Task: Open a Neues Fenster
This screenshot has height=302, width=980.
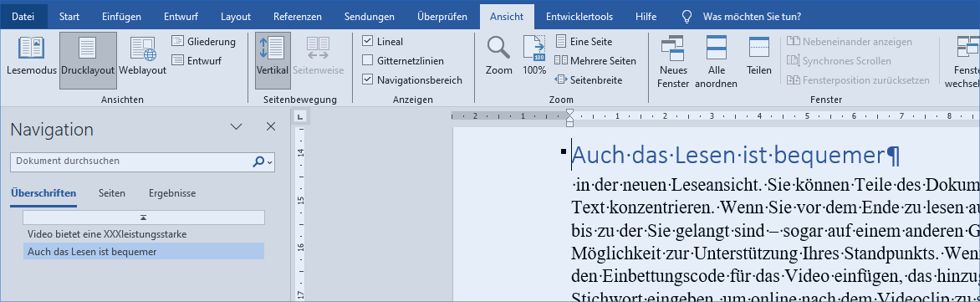Action: pos(673,61)
